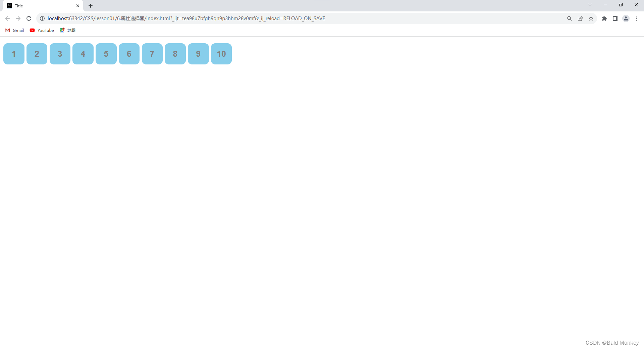The width and height of the screenshot is (644, 349).
Task: Open the profile avatar menu
Action: [626, 18]
